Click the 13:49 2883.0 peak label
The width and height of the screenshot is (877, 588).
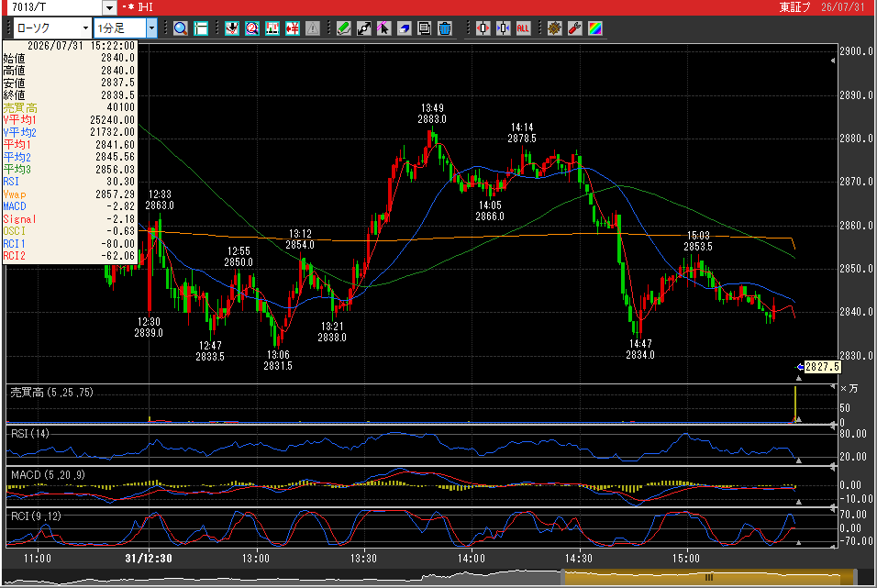[x=432, y=114]
